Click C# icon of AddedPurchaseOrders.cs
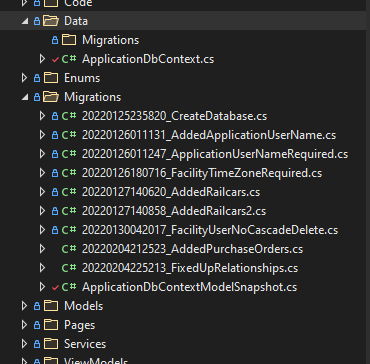The height and width of the screenshot is (364, 370). point(69,249)
